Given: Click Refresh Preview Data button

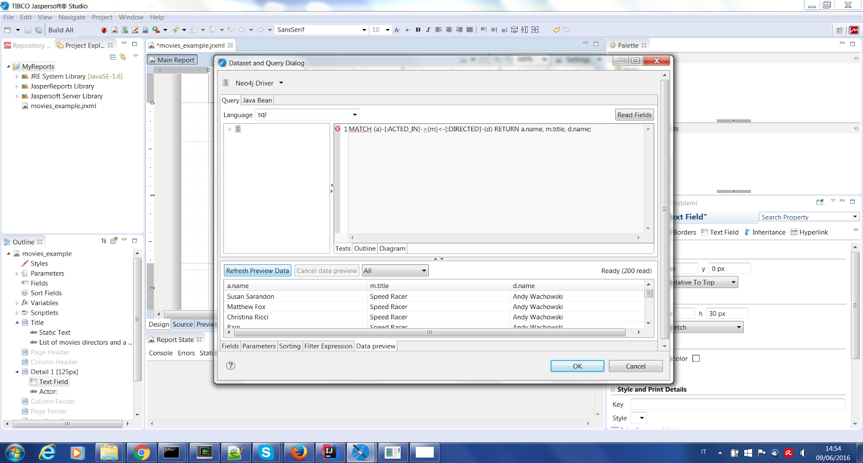Looking at the screenshot, I should pos(257,270).
